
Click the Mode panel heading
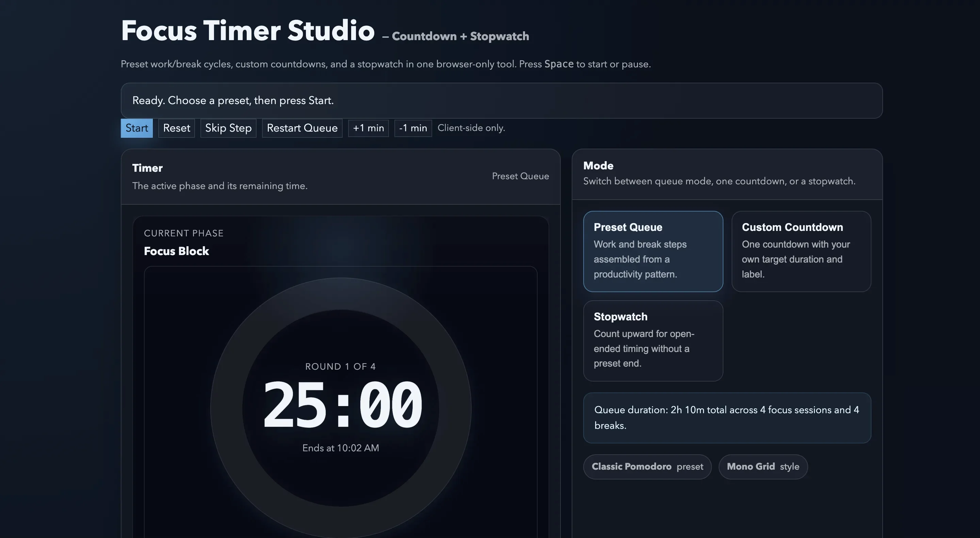(598, 166)
